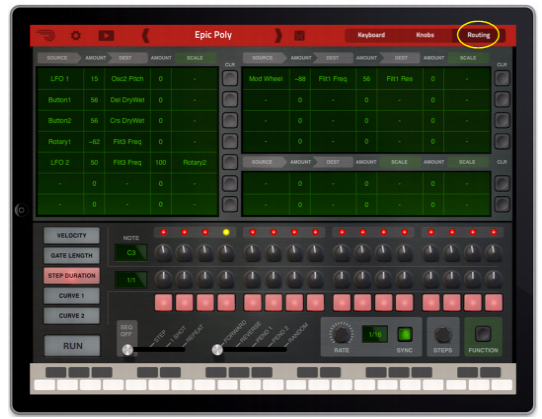The width and height of the screenshot is (542, 419).
Task: Select the VELOCITY sequencer mode
Action: tap(72, 235)
